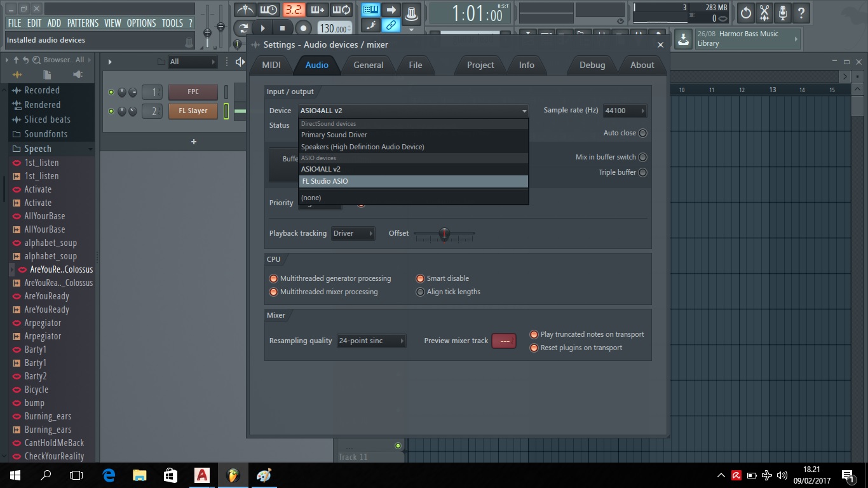Click the + button to add a channel
Image resolution: width=868 pixels, height=488 pixels.
tap(194, 141)
